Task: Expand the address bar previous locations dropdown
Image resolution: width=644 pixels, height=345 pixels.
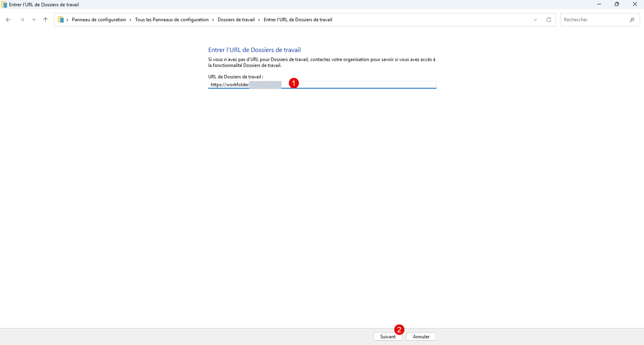Action: (535, 20)
